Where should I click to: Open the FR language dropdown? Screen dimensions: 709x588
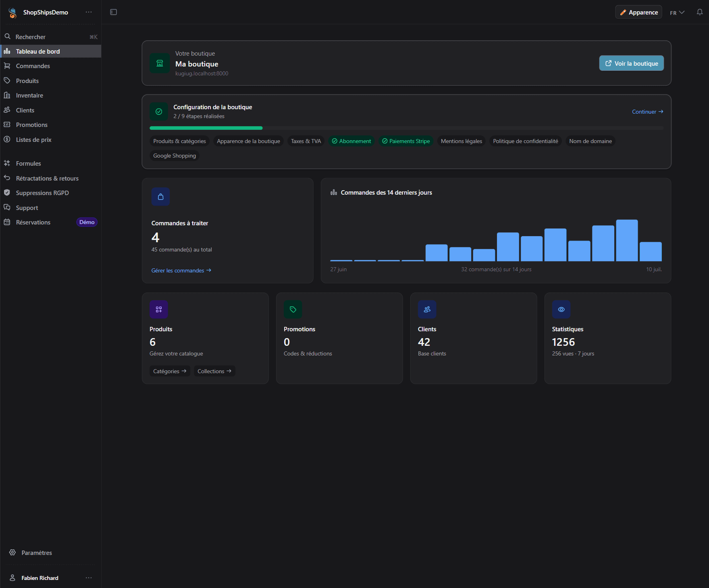(677, 12)
